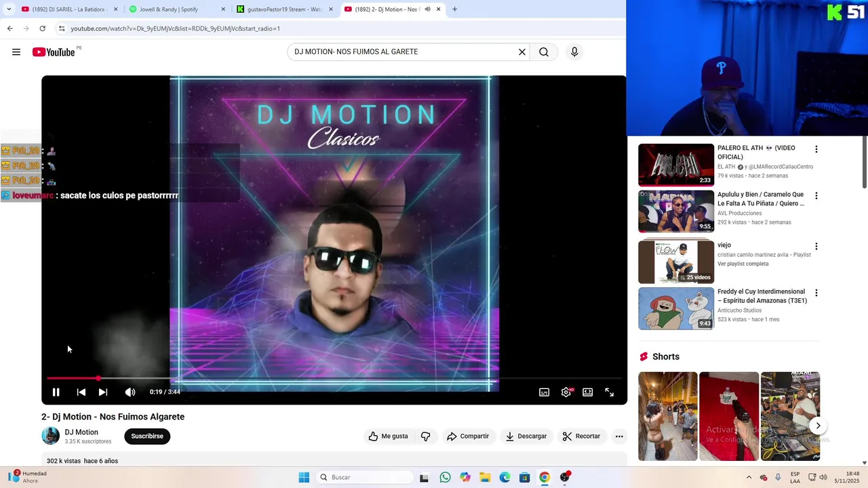868x488 pixels.
Task: Enter full screen mode
Action: [610, 392]
